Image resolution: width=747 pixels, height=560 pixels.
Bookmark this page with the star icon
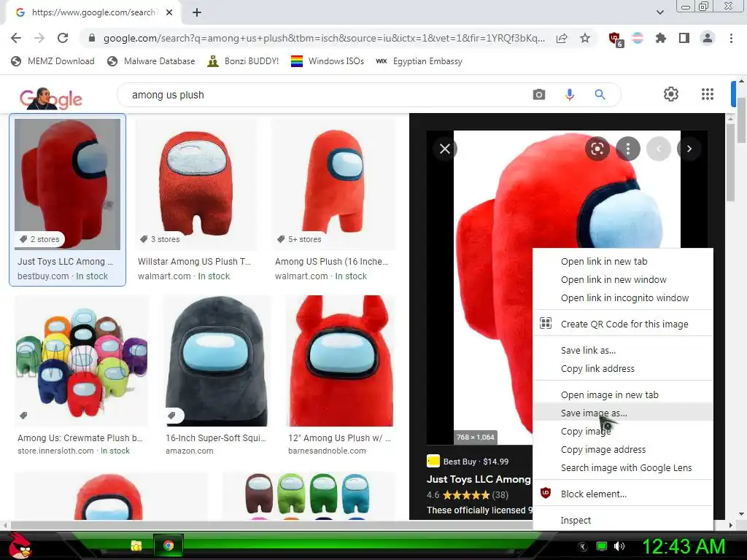click(x=585, y=38)
